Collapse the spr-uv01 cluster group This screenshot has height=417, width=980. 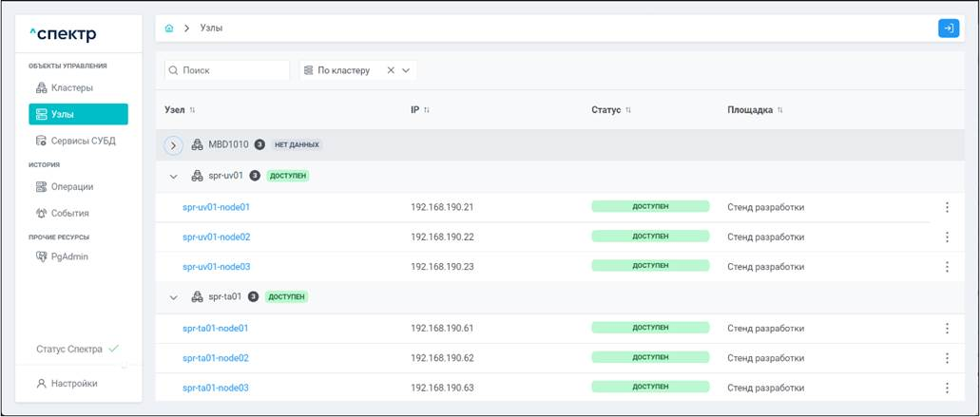(x=173, y=176)
